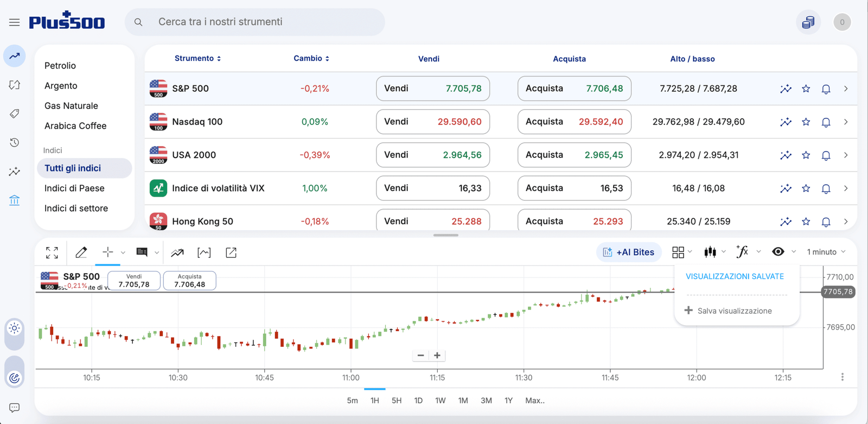Select the 5H time range

click(x=397, y=401)
